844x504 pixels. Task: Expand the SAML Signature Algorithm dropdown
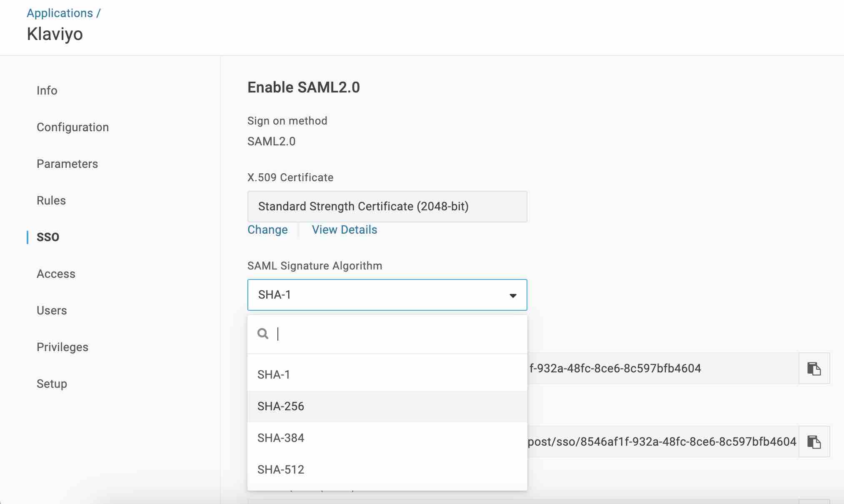pos(387,294)
